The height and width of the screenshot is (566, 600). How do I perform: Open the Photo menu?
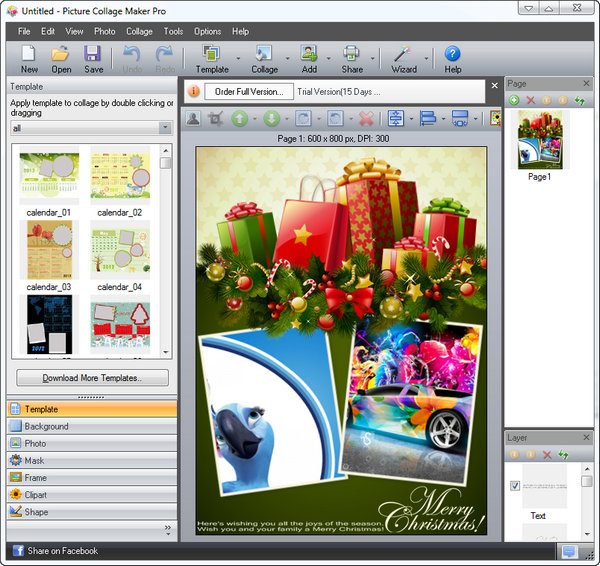point(104,31)
